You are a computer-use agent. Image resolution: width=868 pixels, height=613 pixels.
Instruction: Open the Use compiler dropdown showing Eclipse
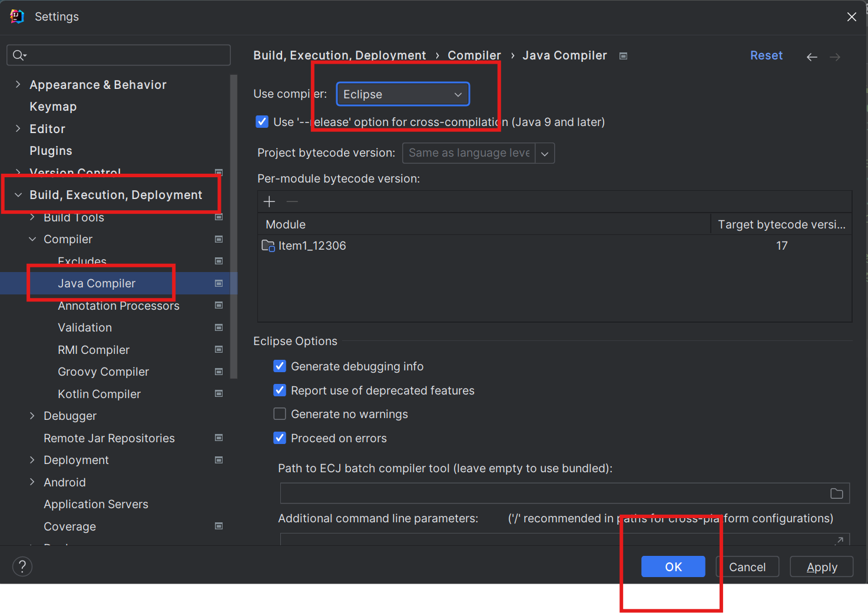pos(403,94)
